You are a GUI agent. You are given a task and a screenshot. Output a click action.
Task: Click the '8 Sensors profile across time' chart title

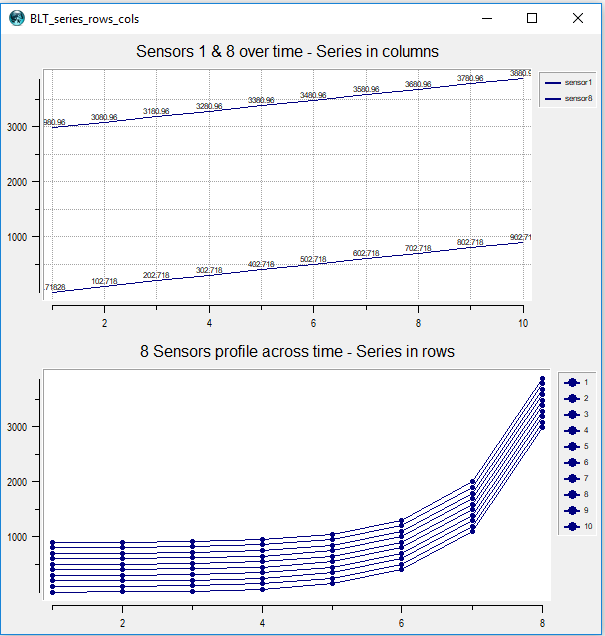(297, 351)
